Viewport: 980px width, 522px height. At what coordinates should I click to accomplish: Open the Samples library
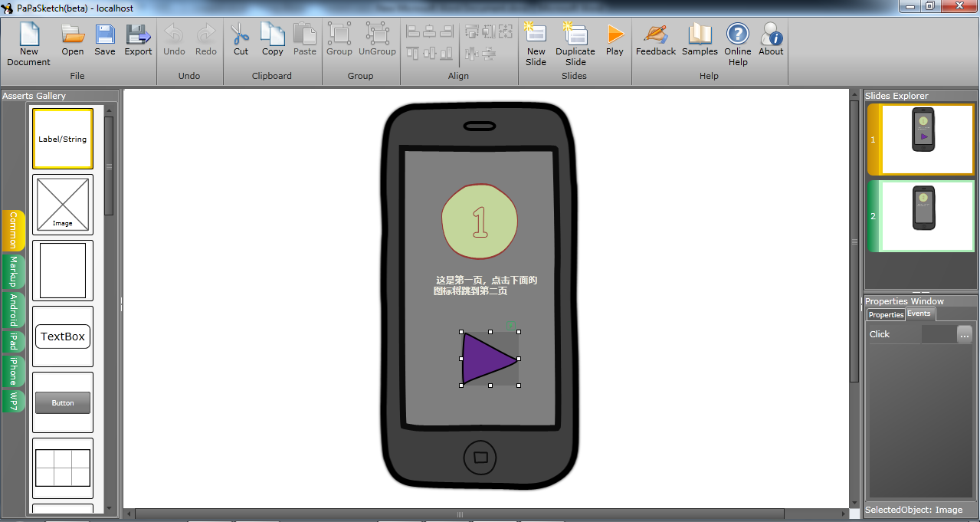point(700,40)
